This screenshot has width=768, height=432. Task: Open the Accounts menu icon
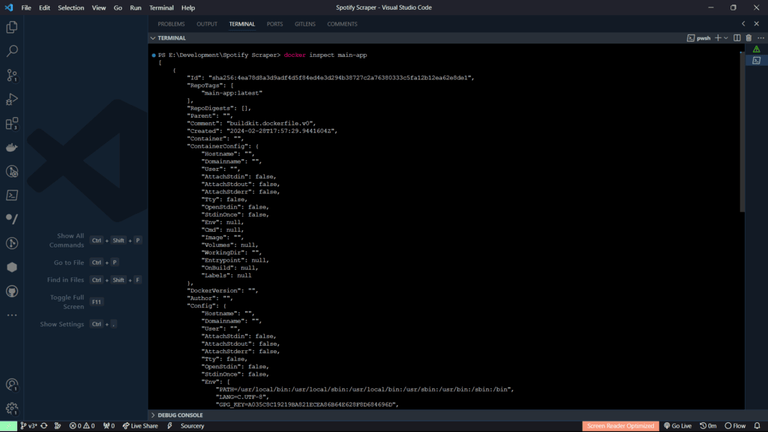12,384
